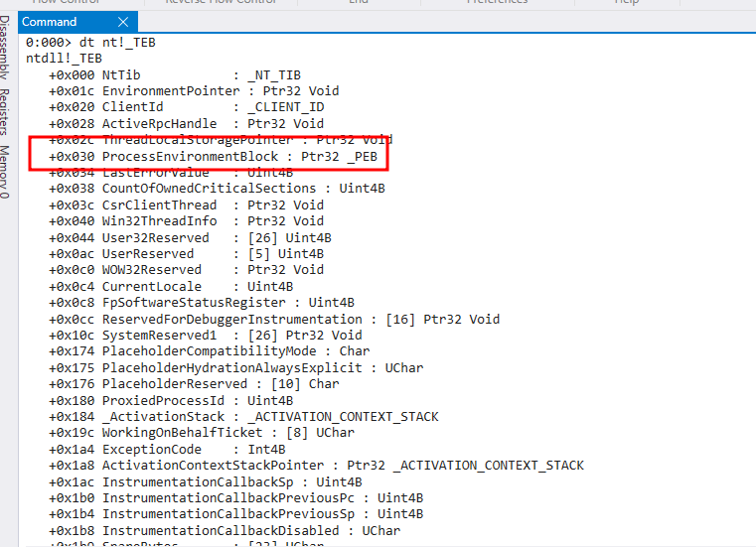Click the ReservedForDebuggerInstrumentation field
Image resolution: width=756 pixels, height=547 pixels.
(x=231, y=319)
